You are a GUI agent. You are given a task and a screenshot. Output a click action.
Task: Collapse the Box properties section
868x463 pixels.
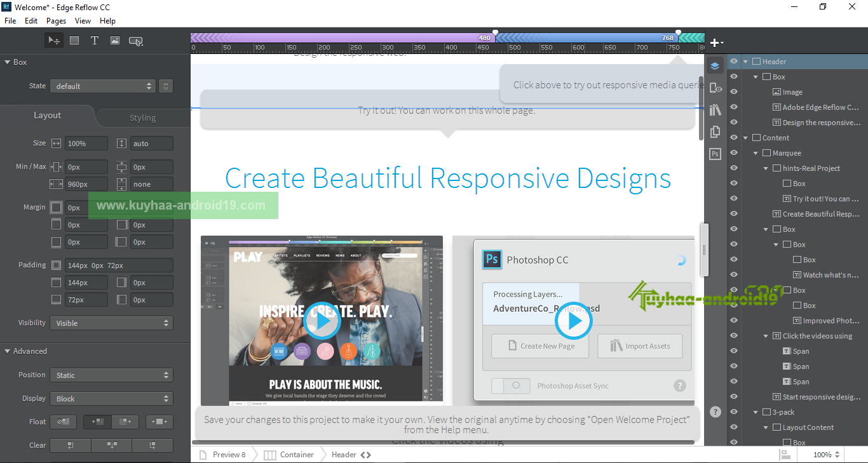point(7,62)
